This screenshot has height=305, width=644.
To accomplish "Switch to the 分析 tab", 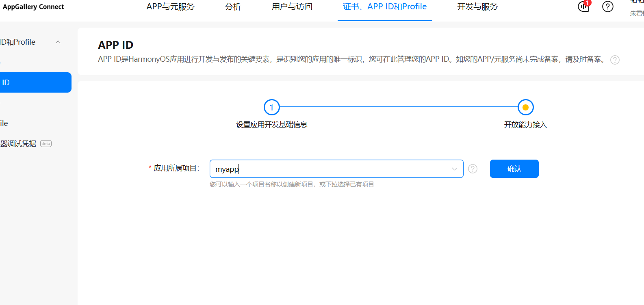I will [233, 6].
